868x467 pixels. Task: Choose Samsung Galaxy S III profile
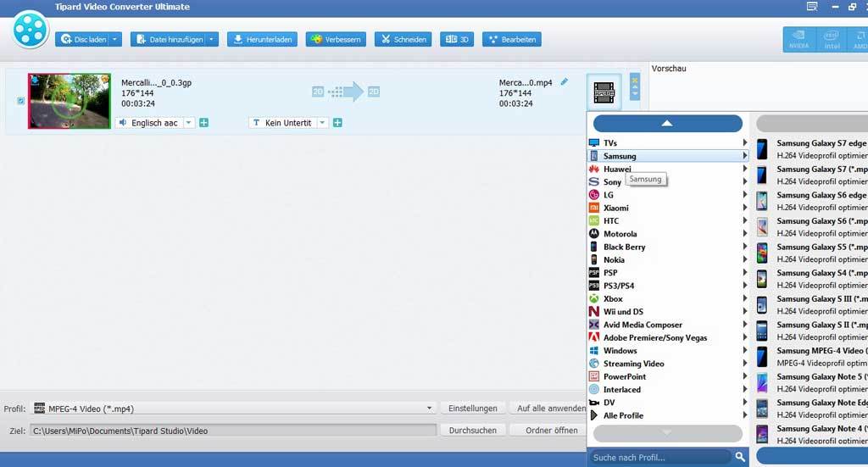coord(811,305)
